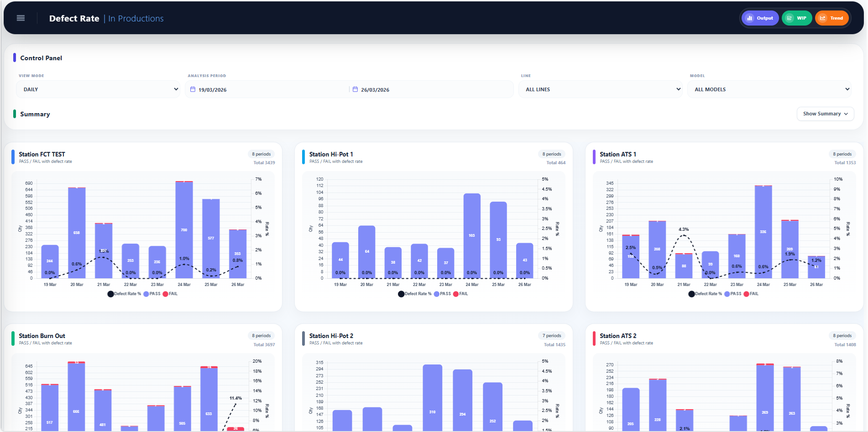Image resolution: width=868 pixels, height=432 pixels.
Task: Click the Output chart icon button
Action: (x=760, y=18)
